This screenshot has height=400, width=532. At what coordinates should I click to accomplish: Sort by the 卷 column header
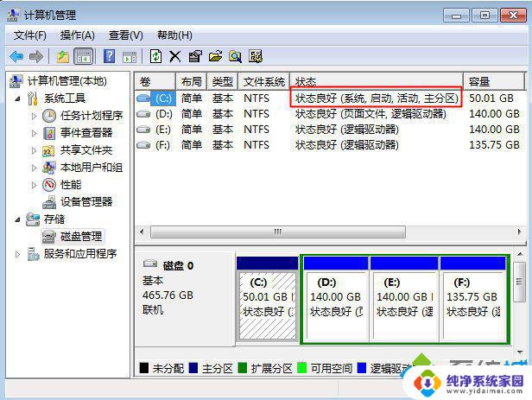[x=155, y=82]
